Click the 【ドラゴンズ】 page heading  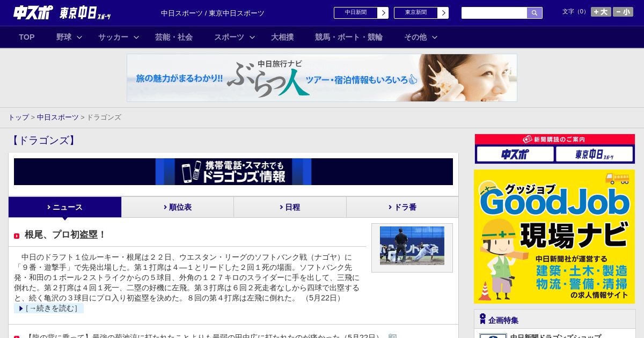pyautogui.click(x=43, y=141)
